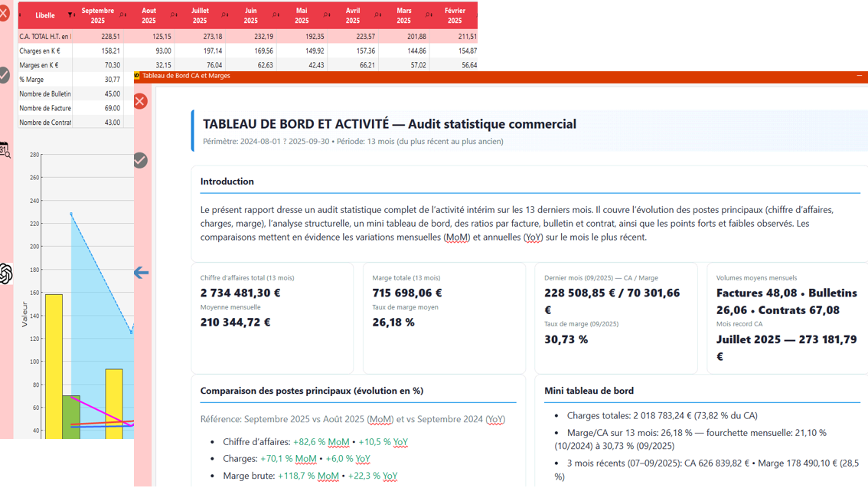868x488 pixels.
Task: Click the green bar in the chart
Action: click(71, 418)
